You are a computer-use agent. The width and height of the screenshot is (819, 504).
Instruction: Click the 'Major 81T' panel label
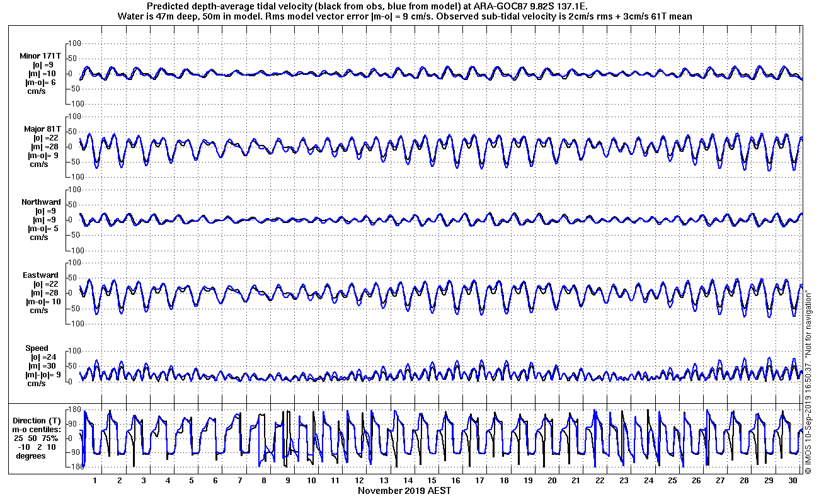coord(42,129)
